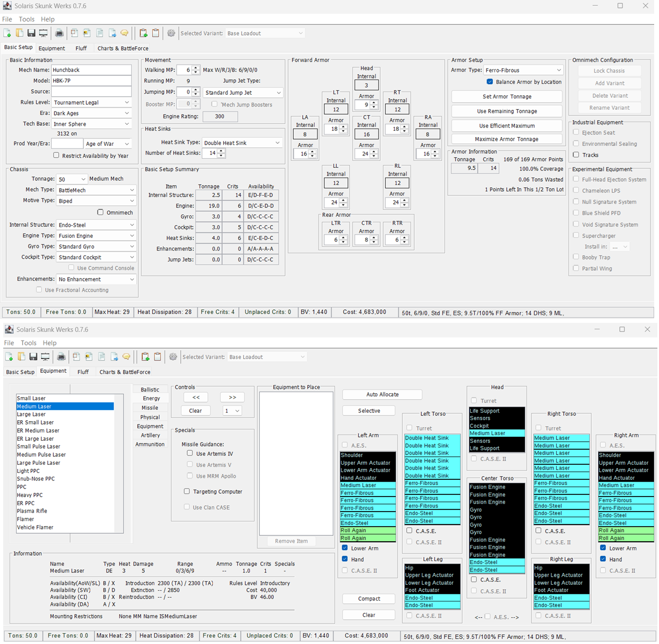659x644 pixels.
Task: Click overlapping pages copy icon in Basic Setup window
Action: tap(74, 33)
